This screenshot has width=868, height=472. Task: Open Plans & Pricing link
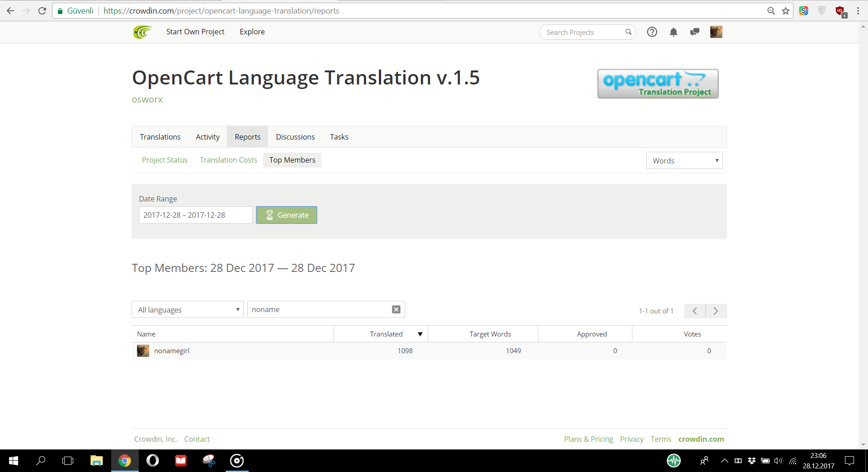(589, 439)
